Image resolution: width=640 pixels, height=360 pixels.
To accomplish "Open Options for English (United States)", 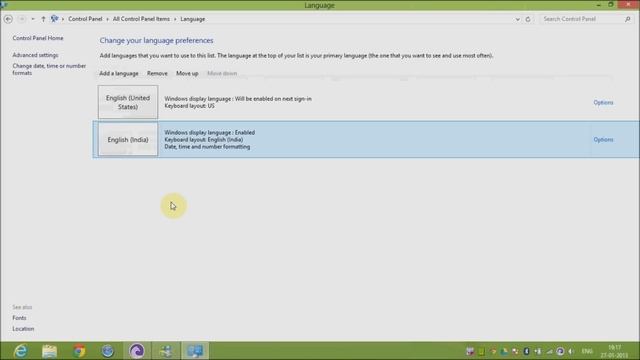I will [x=603, y=102].
